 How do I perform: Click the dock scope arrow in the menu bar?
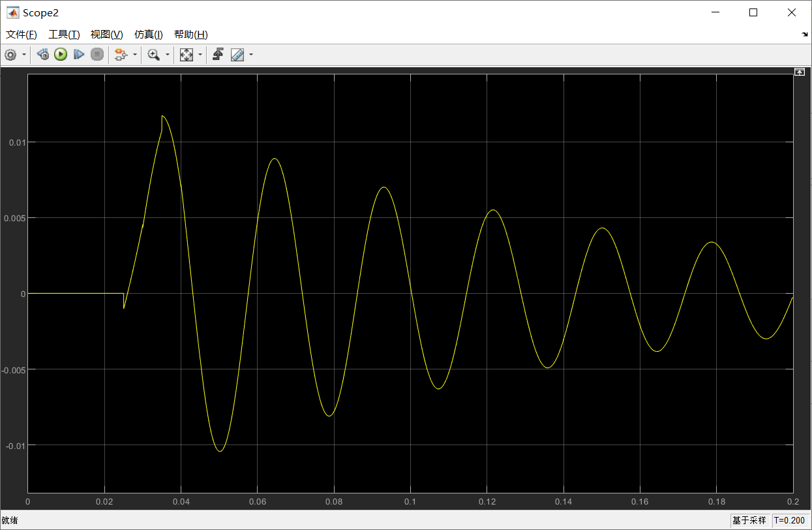pyautogui.click(x=804, y=34)
